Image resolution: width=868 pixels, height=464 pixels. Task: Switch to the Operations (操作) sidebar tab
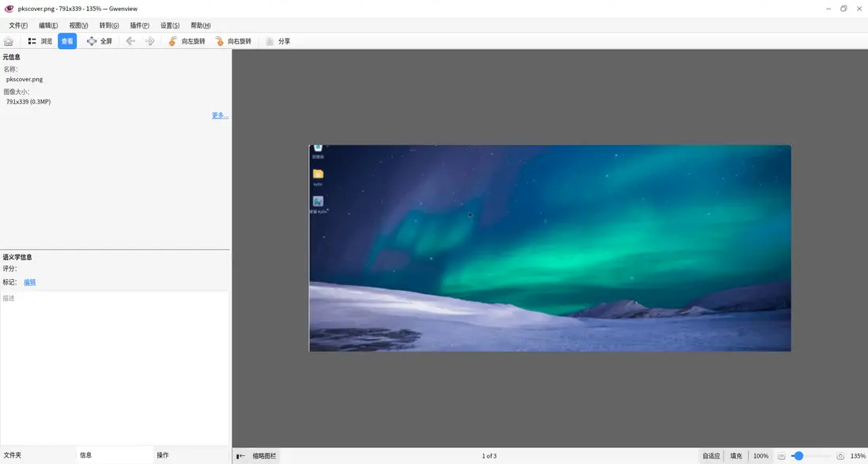coord(163,455)
